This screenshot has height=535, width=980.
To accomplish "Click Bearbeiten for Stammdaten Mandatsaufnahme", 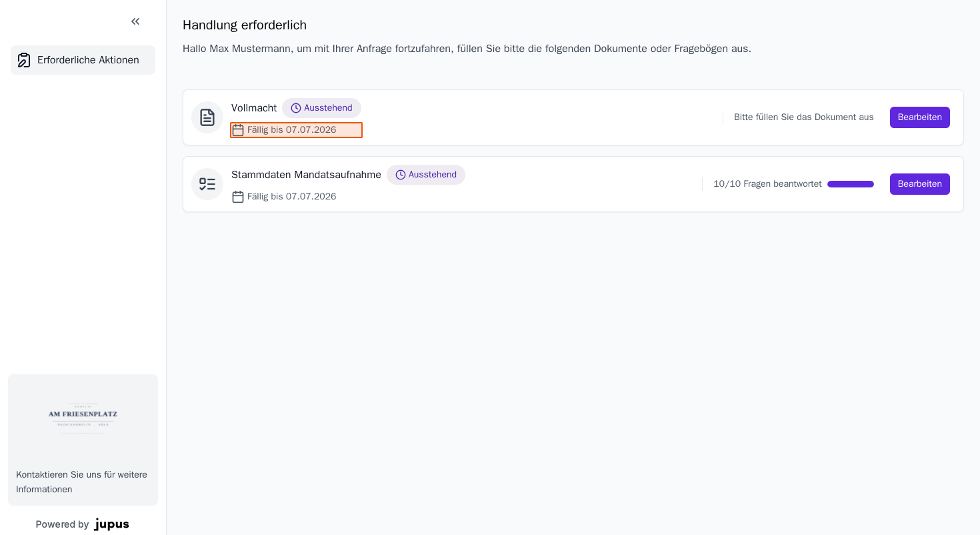I will [920, 184].
